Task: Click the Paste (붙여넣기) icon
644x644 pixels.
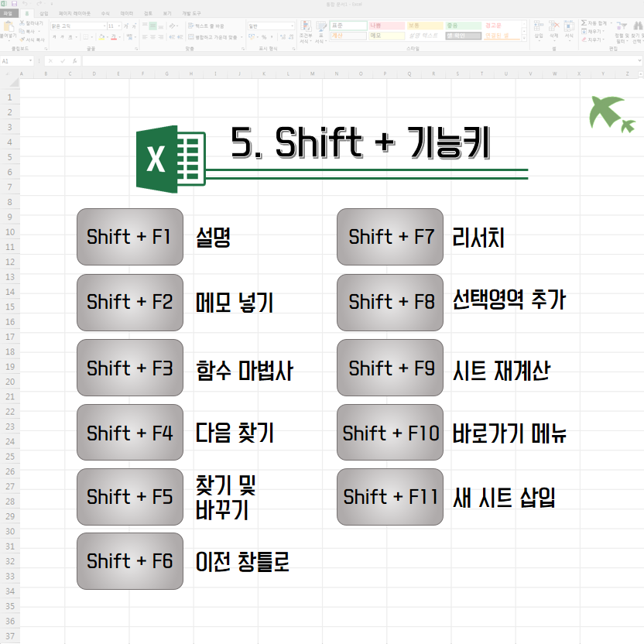Action: point(8,29)
